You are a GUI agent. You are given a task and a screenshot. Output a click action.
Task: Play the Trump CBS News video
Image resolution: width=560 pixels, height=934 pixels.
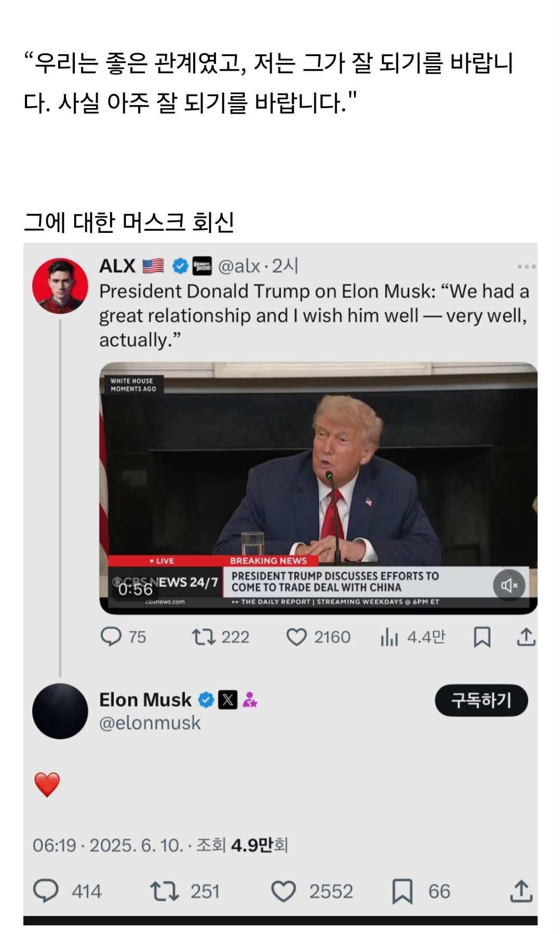point(318,488)
